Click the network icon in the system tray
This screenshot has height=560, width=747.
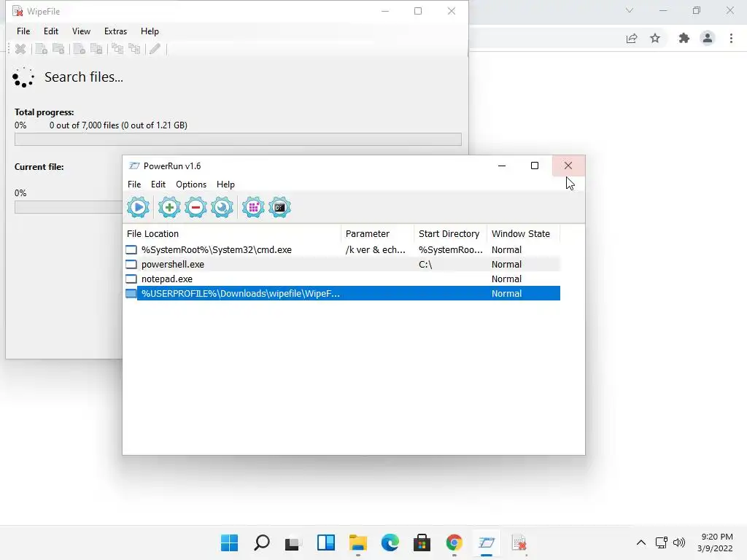click(661, 542)
